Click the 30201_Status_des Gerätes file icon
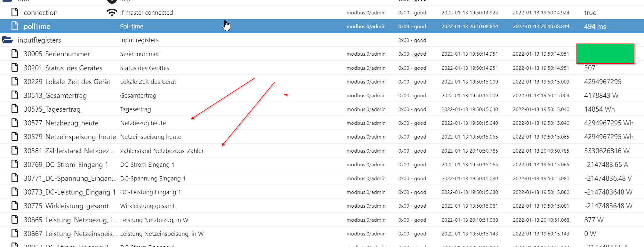This screenshot has height=247, width=644. click(x=15, y=68)
